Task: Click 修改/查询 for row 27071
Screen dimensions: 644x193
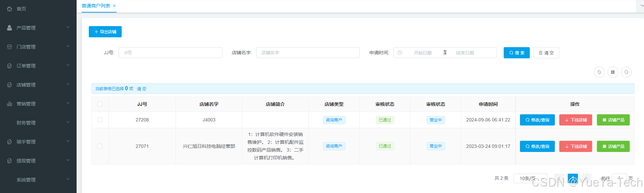Action: (x=537, y=146)
